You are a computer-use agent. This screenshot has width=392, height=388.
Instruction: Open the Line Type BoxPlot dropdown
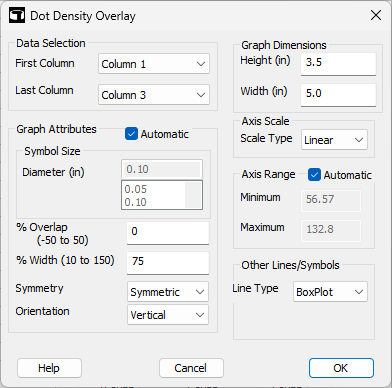coord(330,292)
